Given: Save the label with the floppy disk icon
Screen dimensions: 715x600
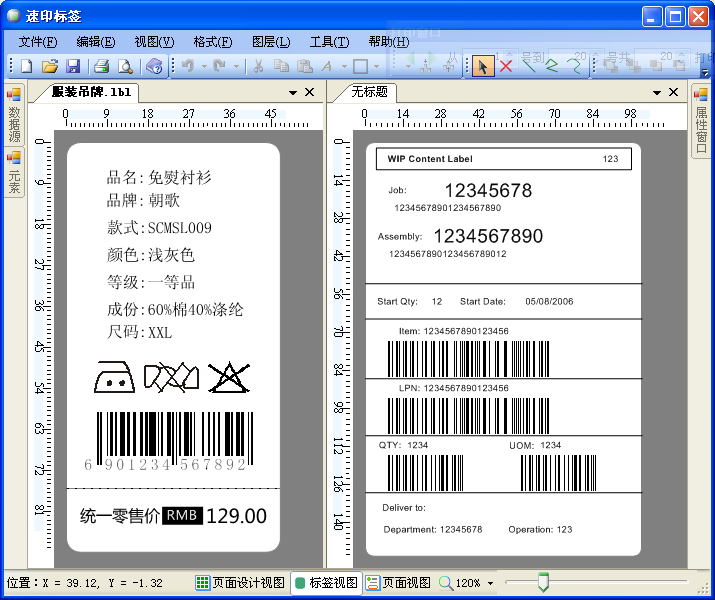Looking at the screenshot, I should 72,67.
